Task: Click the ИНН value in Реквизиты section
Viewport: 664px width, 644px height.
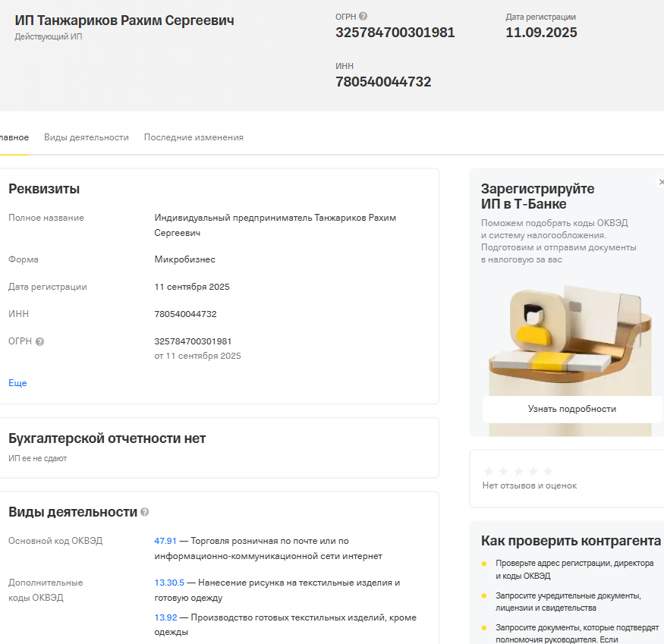Action: [x=185, y=314]
